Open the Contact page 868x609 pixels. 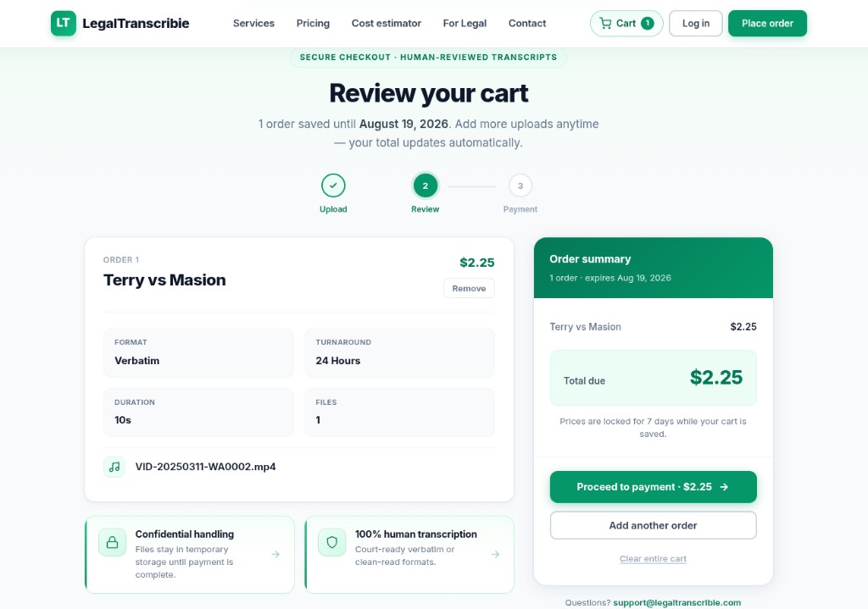tap(527, 23)
